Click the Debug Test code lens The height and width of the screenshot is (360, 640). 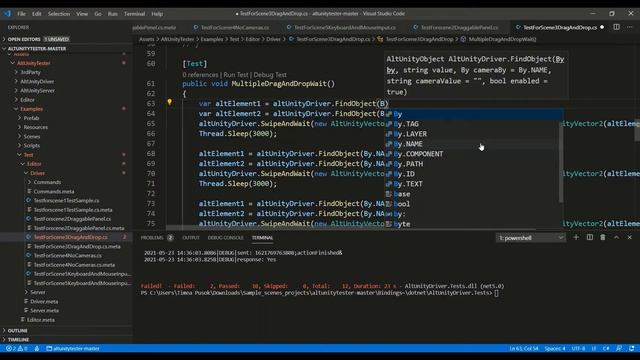tap(270, 75)
